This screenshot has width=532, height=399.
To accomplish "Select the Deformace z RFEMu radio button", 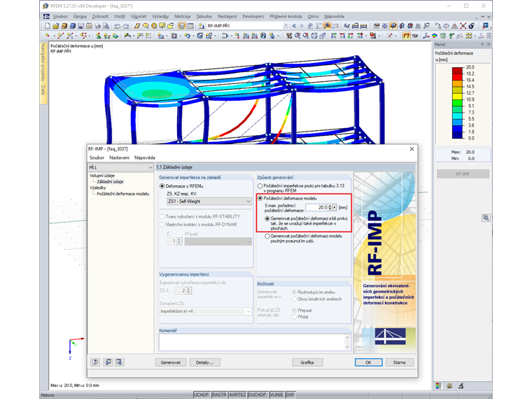I will [x=162, y=186].
